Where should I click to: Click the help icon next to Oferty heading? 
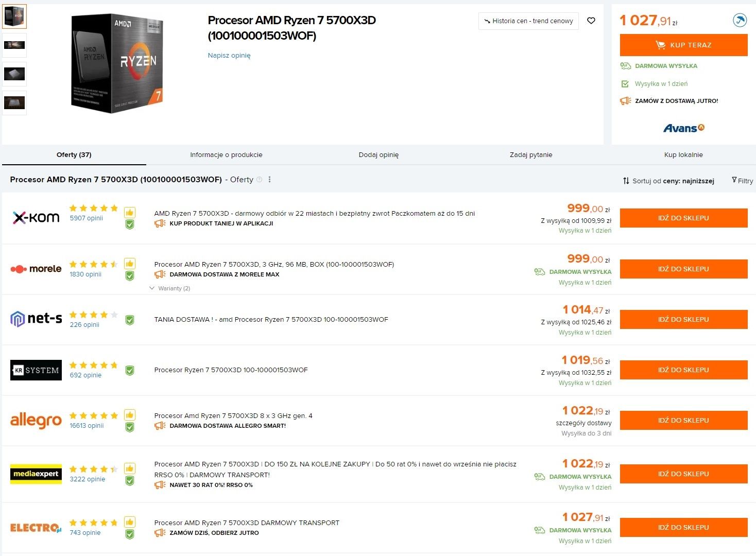tap(260, 180)
